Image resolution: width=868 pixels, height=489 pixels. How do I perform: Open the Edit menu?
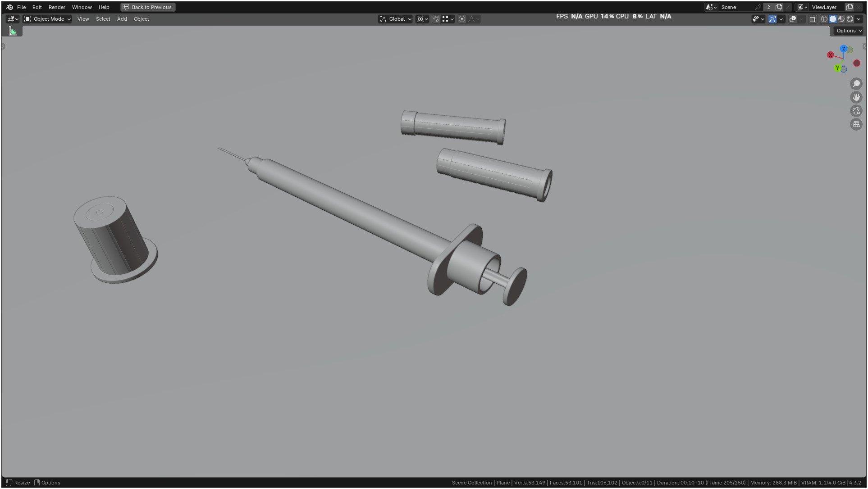37,7
